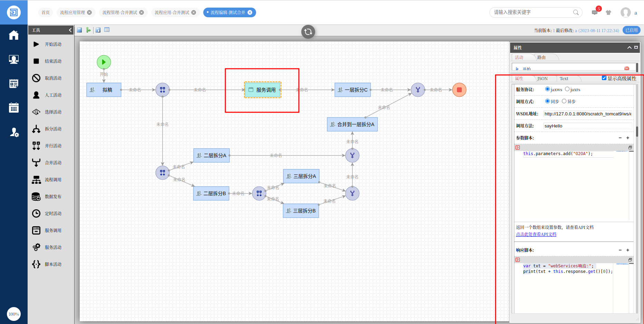Switch to the 流程应用-合并测试 tab
Viewport: 644px width, 324px height.
(x=172, y=12)
